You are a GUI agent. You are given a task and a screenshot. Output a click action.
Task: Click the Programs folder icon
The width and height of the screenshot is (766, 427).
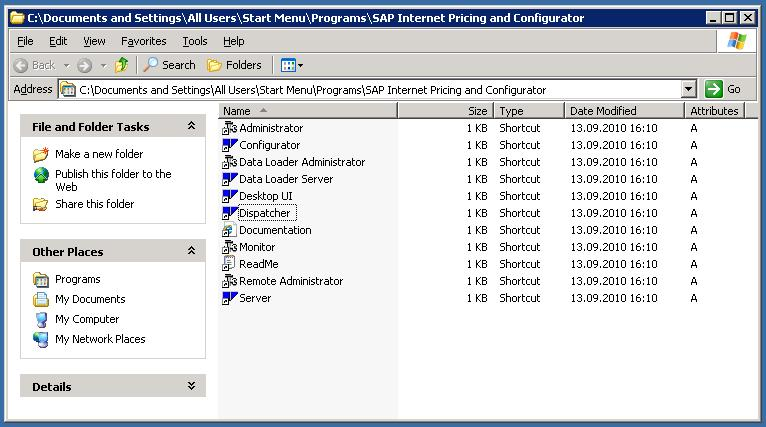tap(41, 279)
